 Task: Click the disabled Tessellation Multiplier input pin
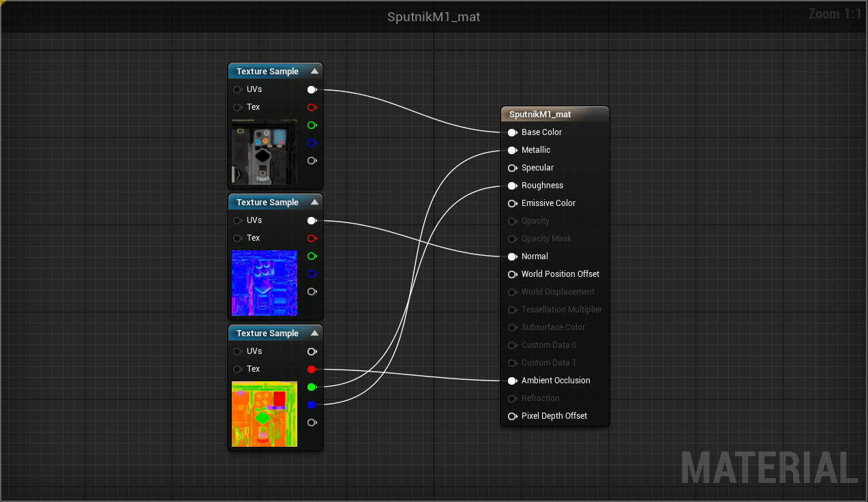512,310
